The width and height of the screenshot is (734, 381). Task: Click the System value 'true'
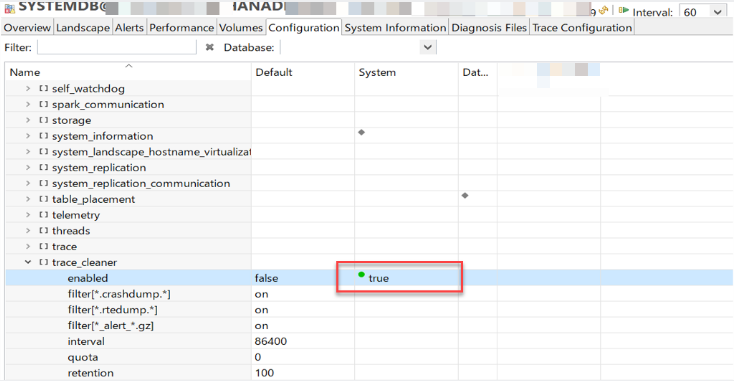click(x=379, y=278)
